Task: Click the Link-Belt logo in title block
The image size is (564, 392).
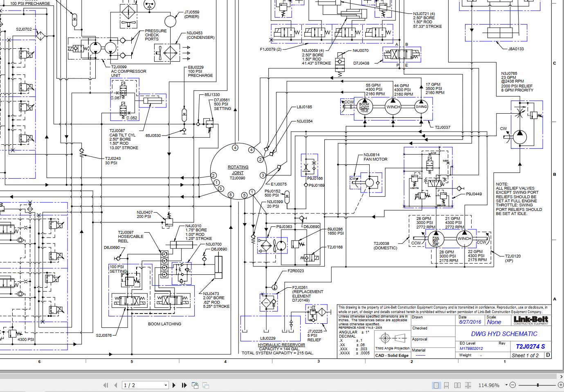Action: click(530, 320)
